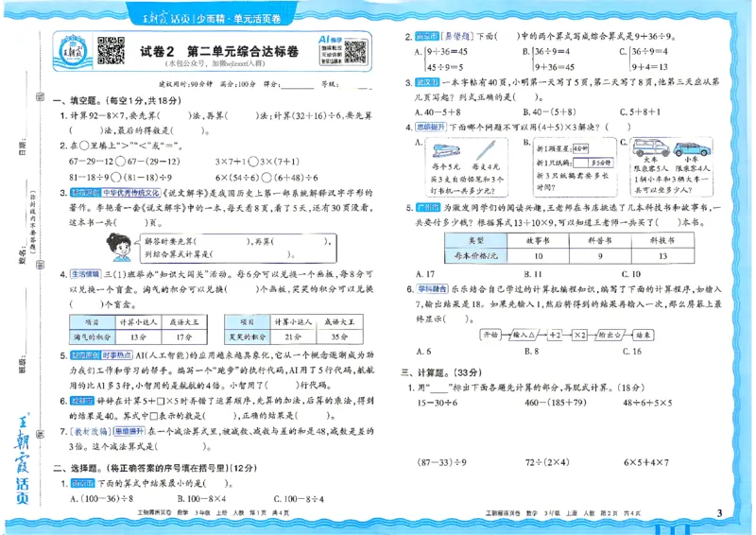Click the 17分 cell in 淘气's table
The height and width of the screenshot is (535, 756).
click(x=184, y=337)
